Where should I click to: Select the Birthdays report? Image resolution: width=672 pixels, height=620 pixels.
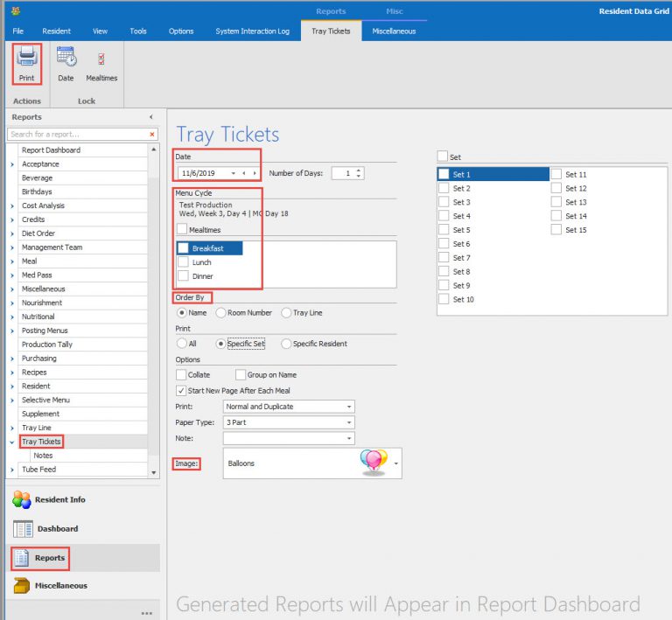click(x=37, y=192)
